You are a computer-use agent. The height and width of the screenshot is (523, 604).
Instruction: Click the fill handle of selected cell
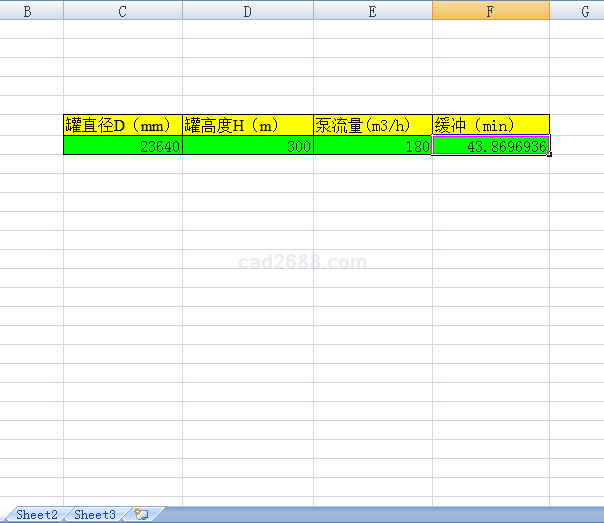click(549, 154)
